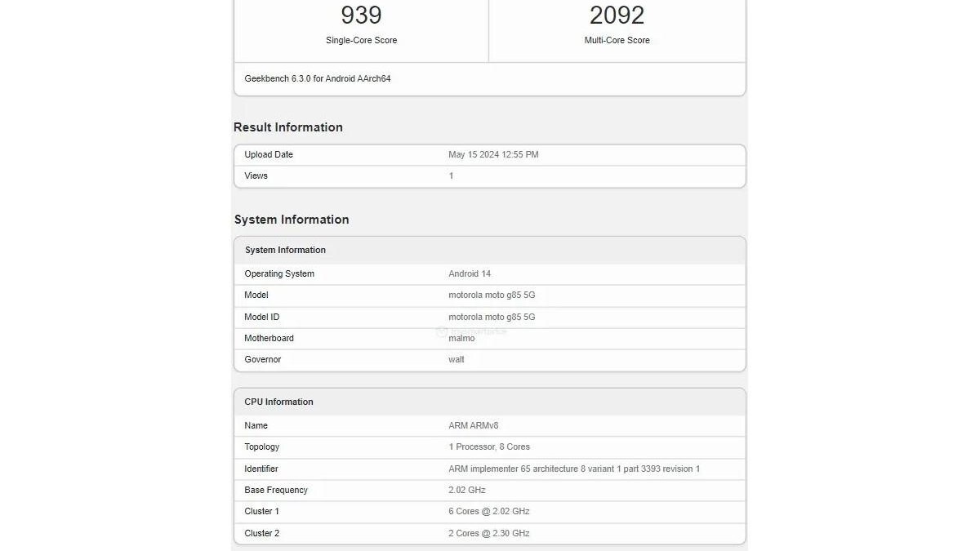The height and width of the screenshot is (551, 980).
Task: Click the System Information table header
Action: (x=285, y=250)
